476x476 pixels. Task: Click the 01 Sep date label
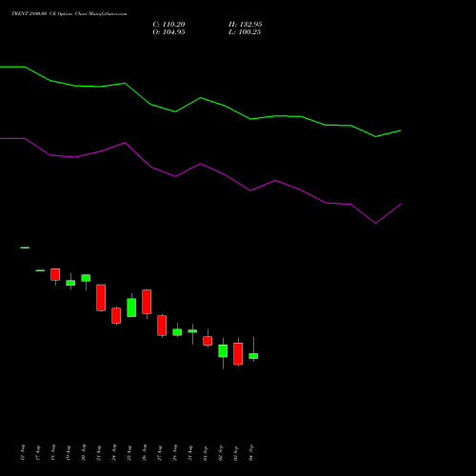pyautogui.click(x=205, y=452)
